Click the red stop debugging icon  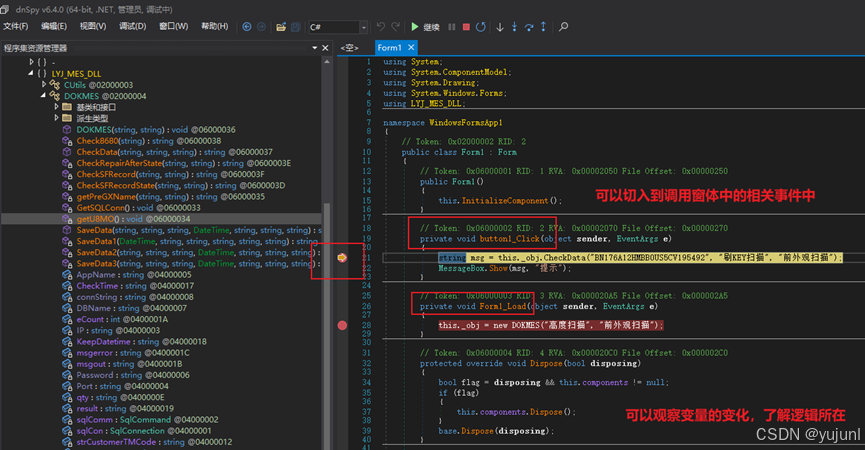pyautogui.click(x=466, y=26)
